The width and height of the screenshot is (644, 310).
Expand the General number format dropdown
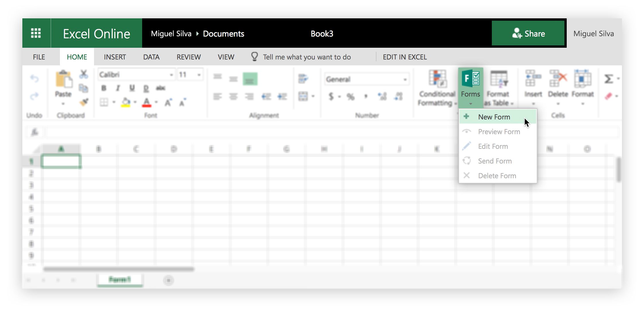405,79
